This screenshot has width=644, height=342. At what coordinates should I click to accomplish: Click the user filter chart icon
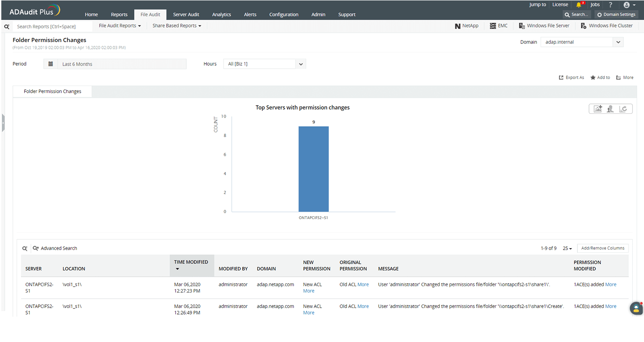click(x=610, y=109)
